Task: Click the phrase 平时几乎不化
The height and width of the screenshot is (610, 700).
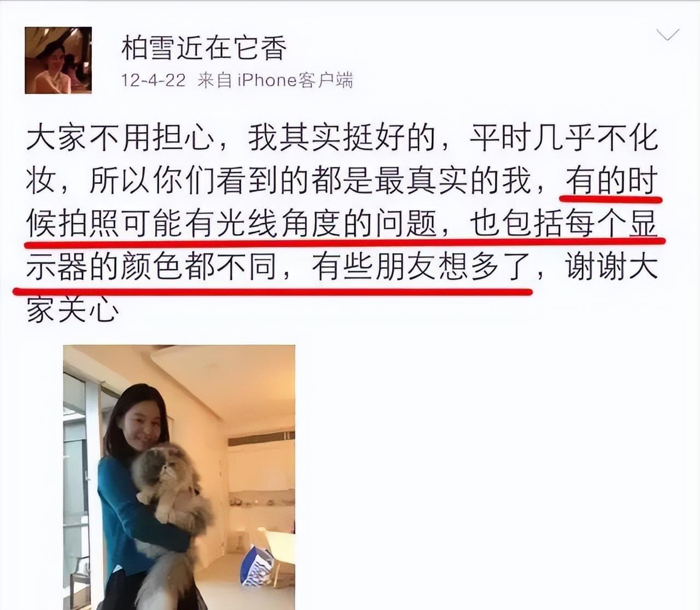Action: click(x=564, y=138)
